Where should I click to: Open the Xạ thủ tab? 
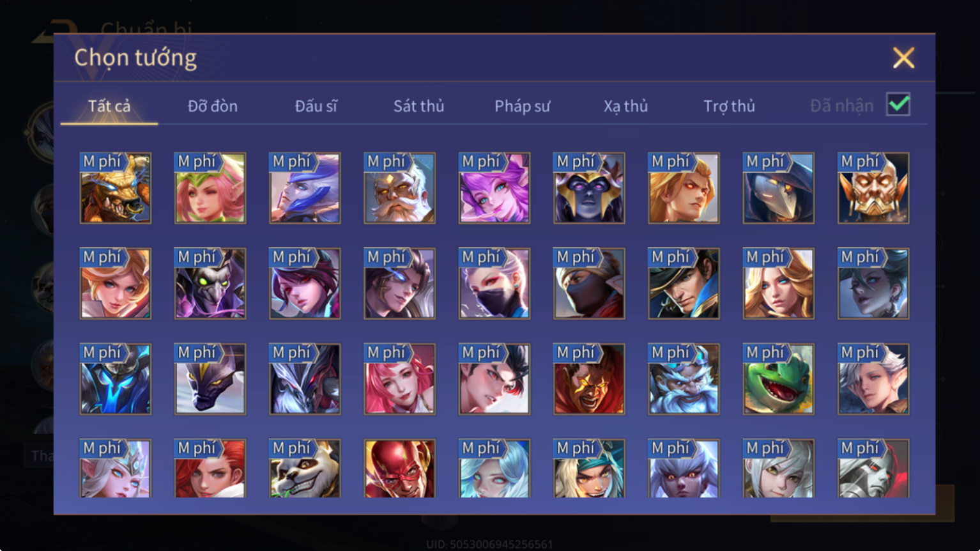tap(625, 106)
